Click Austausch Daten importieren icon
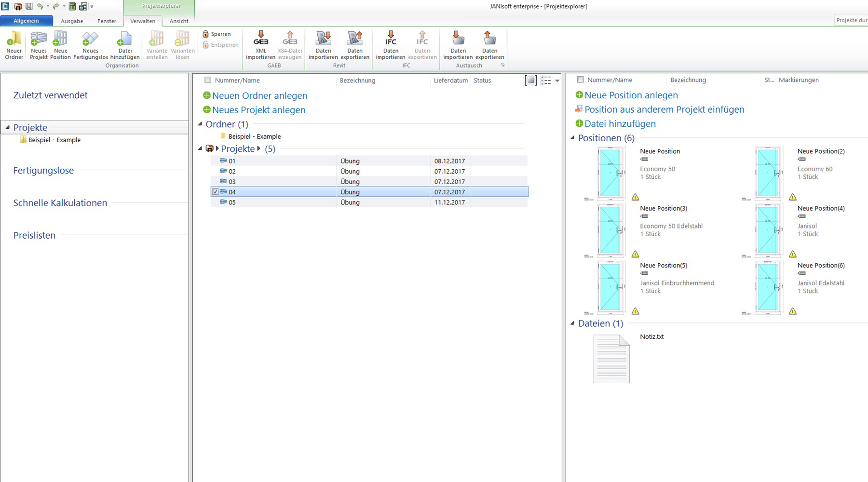Viewport: 868px width, 482px height. [458, 39]
